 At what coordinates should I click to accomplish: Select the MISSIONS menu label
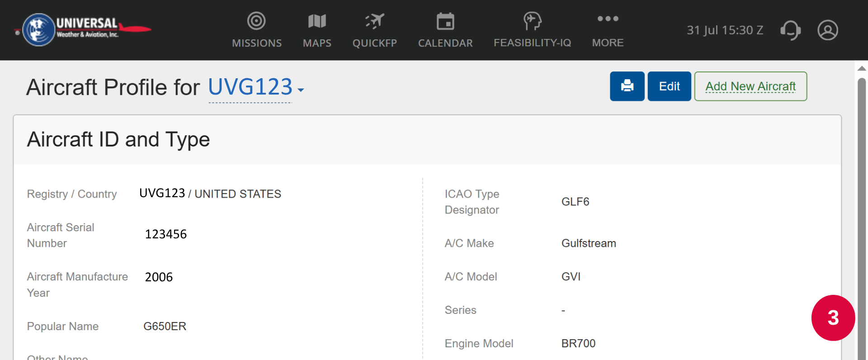[x=257, y=43]
